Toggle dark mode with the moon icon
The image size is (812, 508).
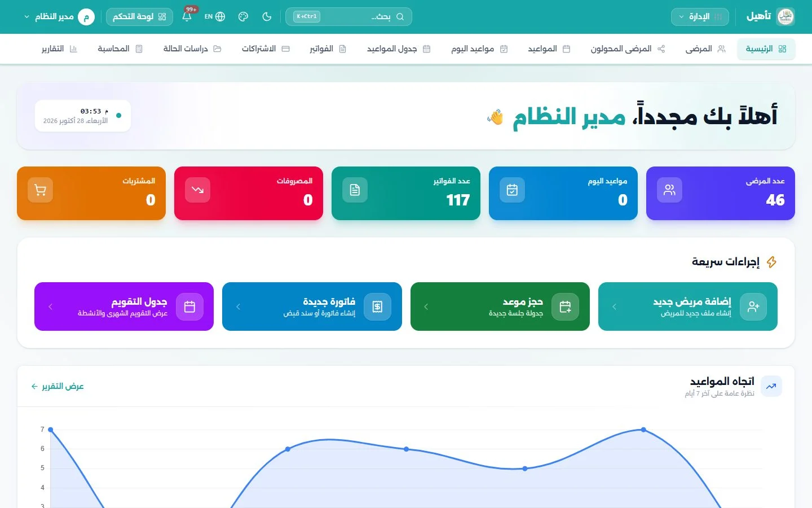point(267,16)
